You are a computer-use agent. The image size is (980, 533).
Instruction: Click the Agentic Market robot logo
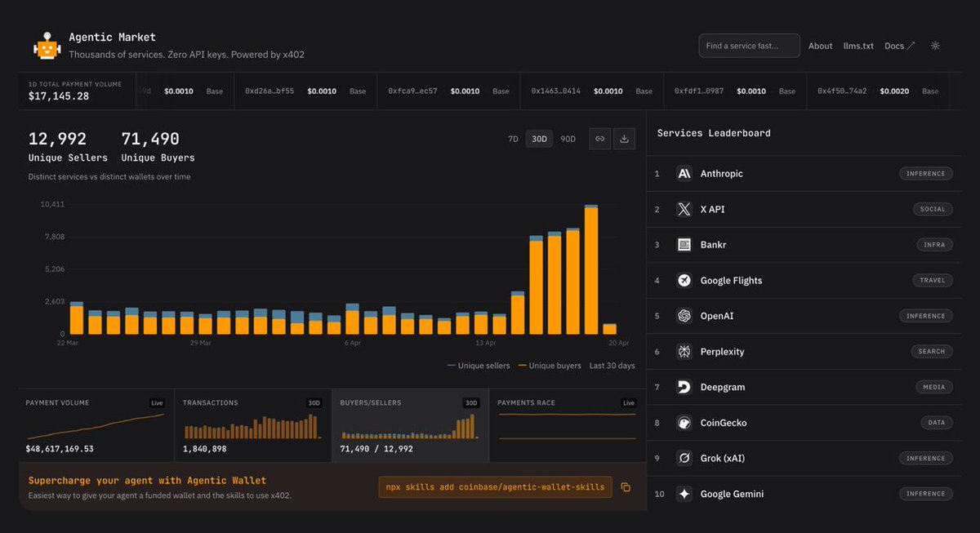click(47, 45)
